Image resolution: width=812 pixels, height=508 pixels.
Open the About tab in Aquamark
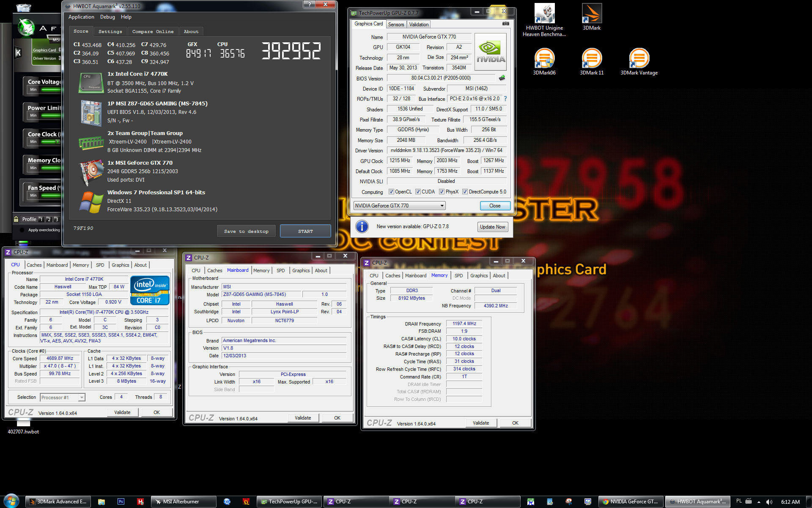coord(191,32)
